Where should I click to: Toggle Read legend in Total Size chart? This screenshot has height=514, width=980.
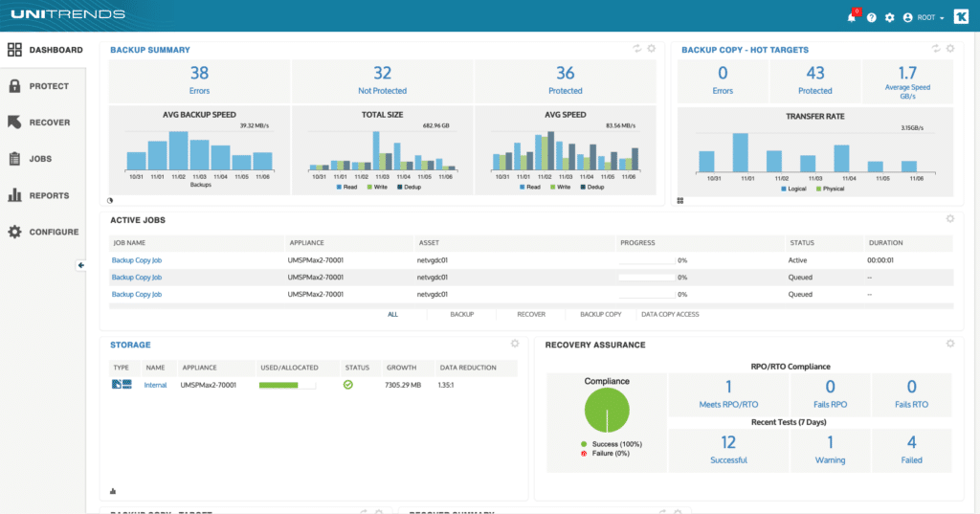[x=346, y=187]
